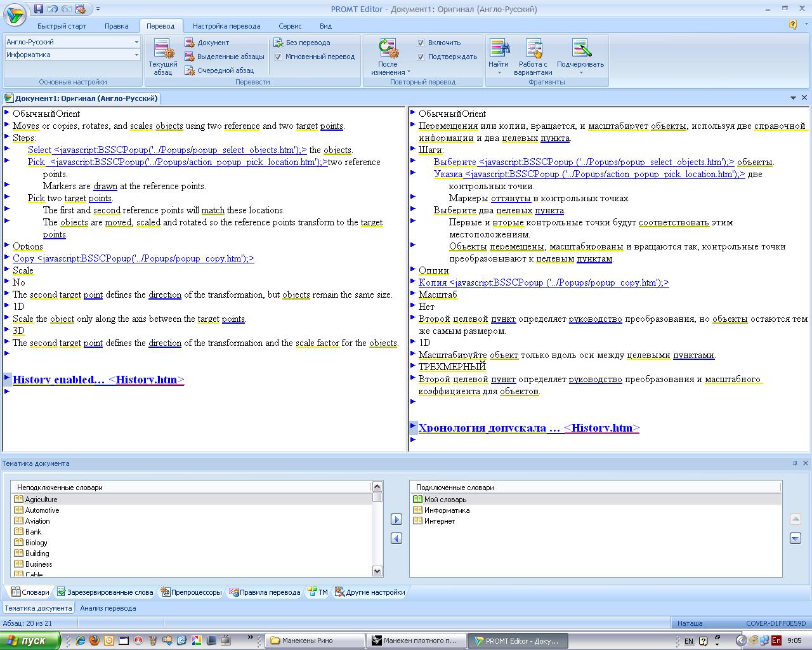Open the Зарезервированные слова tab
The image size is (812, 650).
click(105, 592)
